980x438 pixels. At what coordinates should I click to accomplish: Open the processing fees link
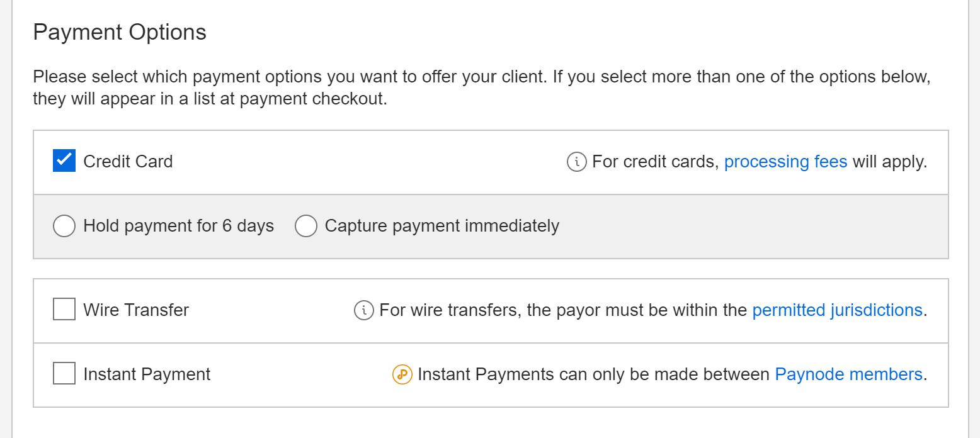(x=785, y=162)
